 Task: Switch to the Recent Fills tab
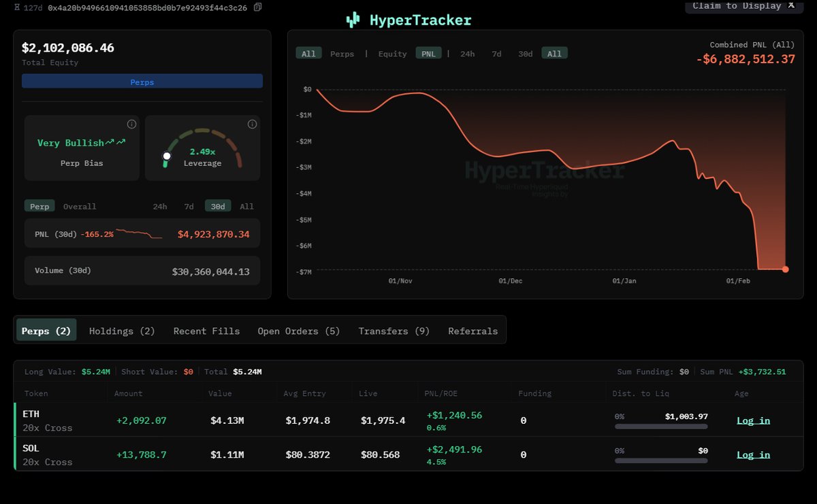click(206, 331)
